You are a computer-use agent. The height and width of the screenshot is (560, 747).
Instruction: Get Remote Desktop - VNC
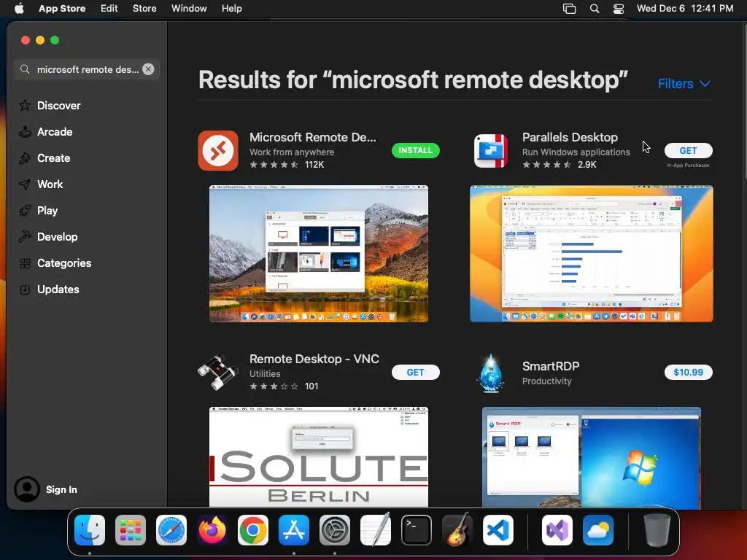415,373
